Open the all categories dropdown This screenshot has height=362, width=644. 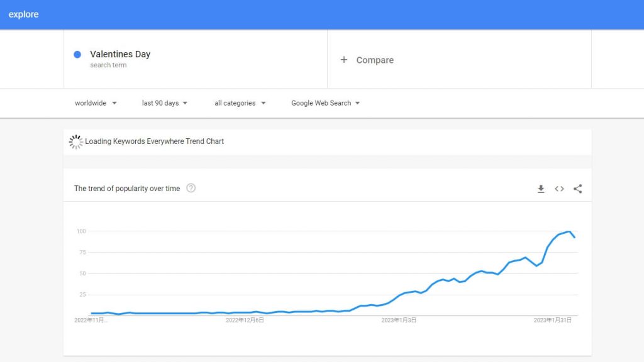tap(240, 103)
